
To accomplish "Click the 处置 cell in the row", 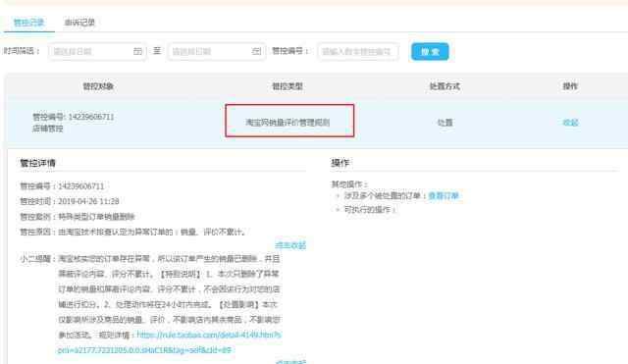I will [x=445, y=123].
